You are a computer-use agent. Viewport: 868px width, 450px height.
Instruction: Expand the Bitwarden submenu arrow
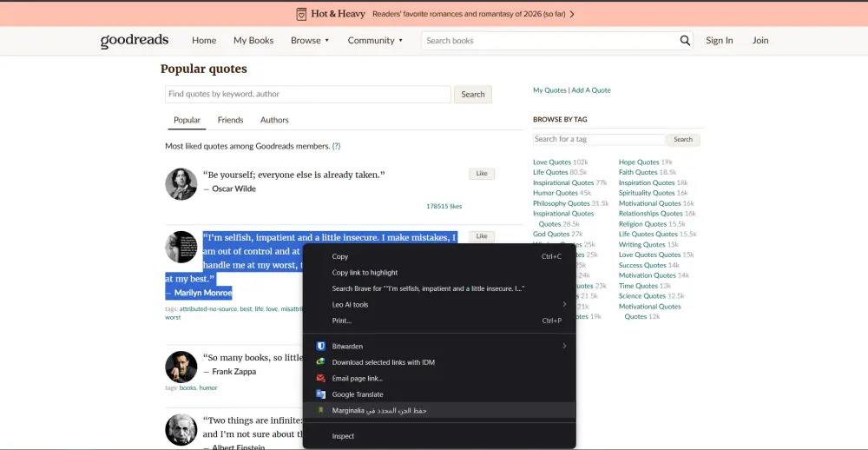[x=565, y=346]
